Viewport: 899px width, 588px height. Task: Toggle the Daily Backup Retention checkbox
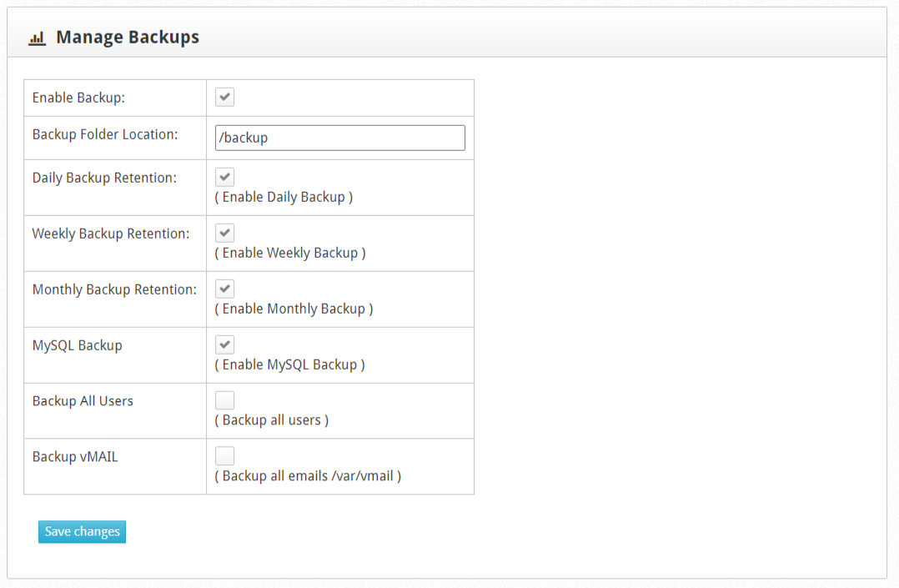[x=225, y=177]
